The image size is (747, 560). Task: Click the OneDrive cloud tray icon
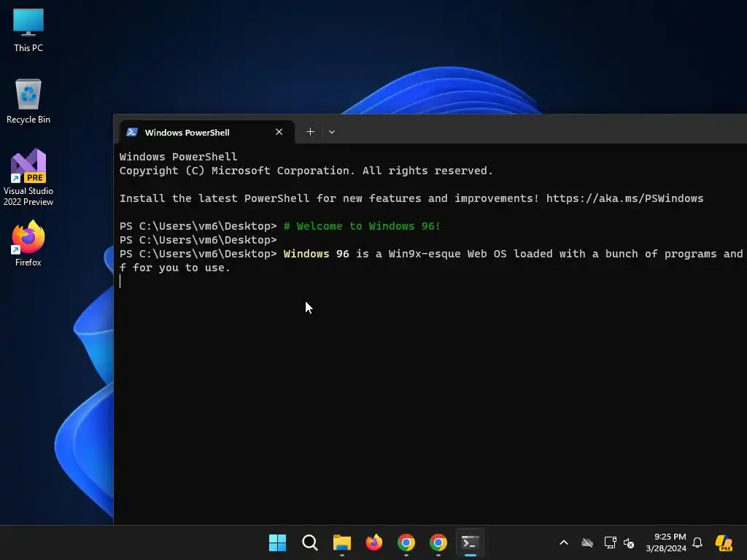(x=587, y=542)
